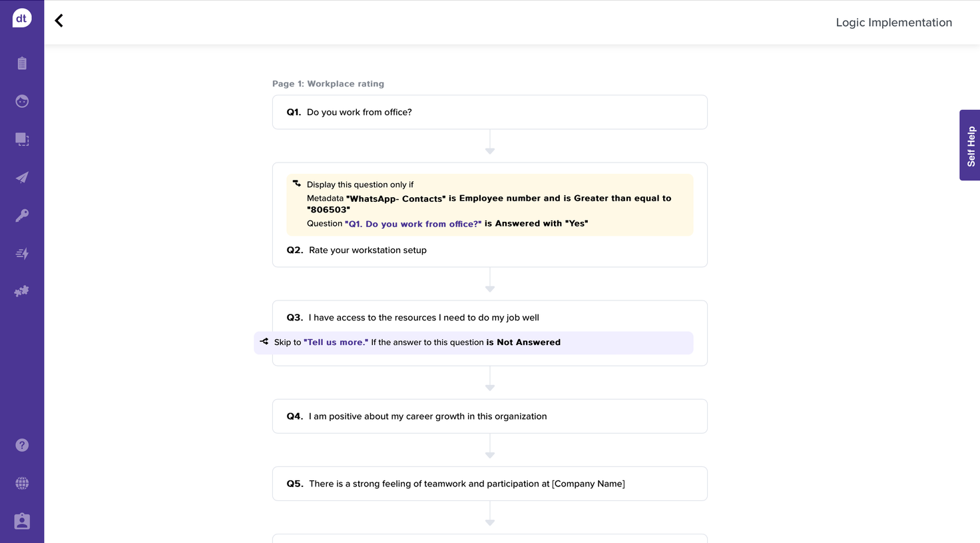Open the puzzle piece integrations icon
The image size is (980, 543).
pyautogui.click(x=22, y=291)
